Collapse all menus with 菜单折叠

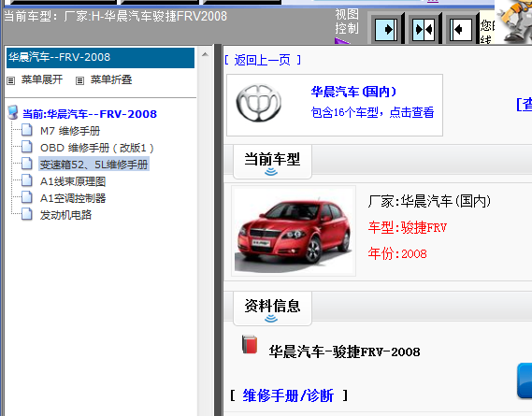click(111, 79)
